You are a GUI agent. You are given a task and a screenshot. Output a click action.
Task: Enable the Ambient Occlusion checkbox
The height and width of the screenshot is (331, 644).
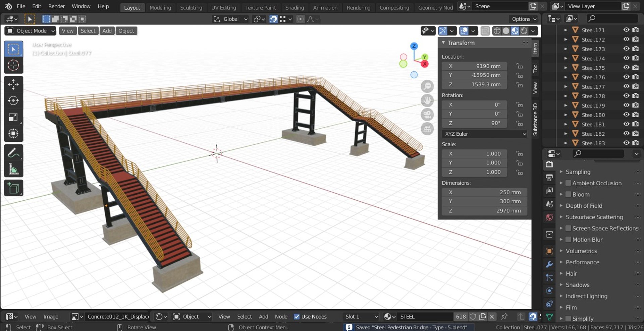(x=568, y=183)
